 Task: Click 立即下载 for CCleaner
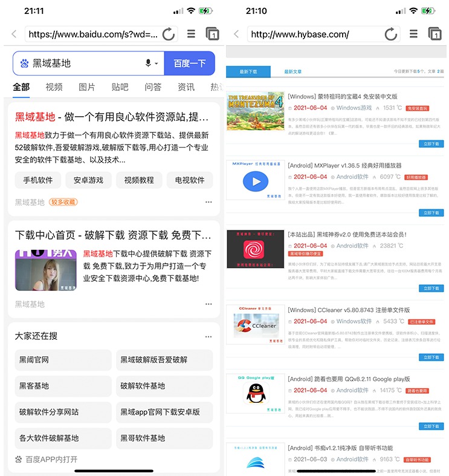431,357
